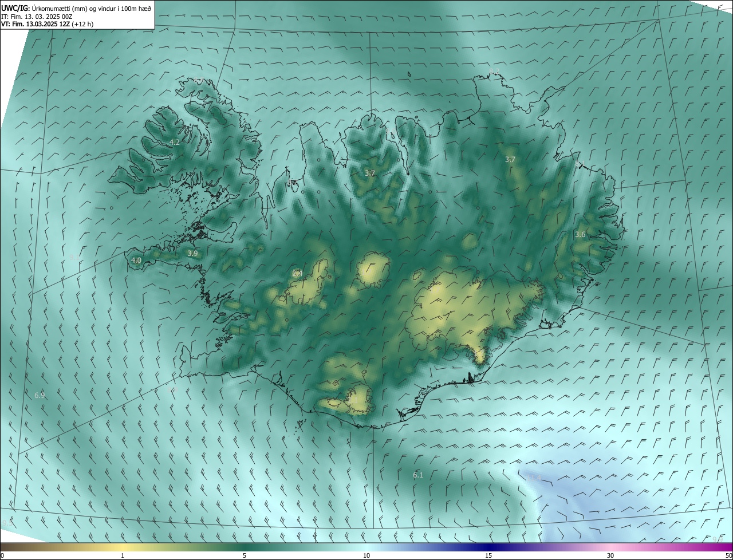This screenshot has width=733, height=560.
Task: Click the "(+12 h)" forecast offset text
Action: 83,24
